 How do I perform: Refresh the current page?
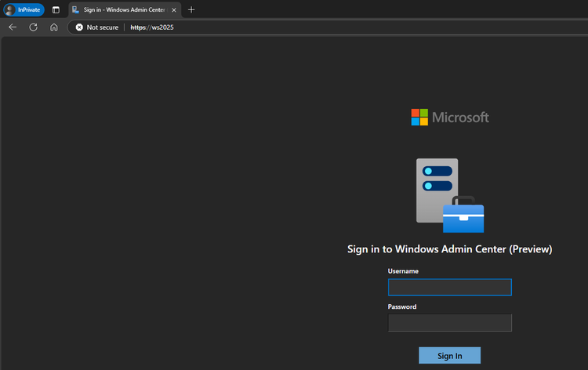click(x=34, y=27)
